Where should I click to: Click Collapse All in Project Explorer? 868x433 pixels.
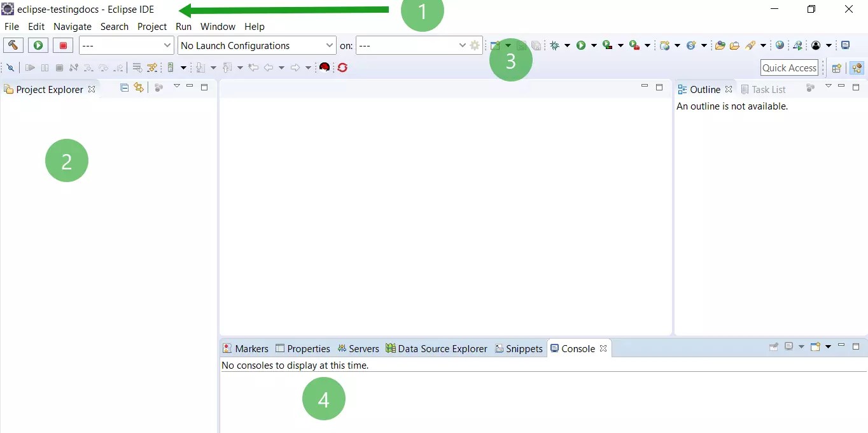tap(125, 88)
